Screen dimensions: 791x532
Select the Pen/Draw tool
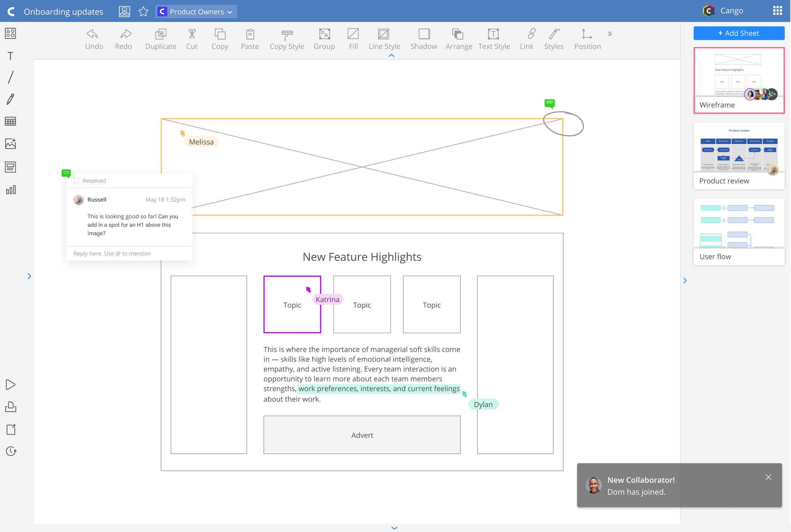click(x=10, y=99)
